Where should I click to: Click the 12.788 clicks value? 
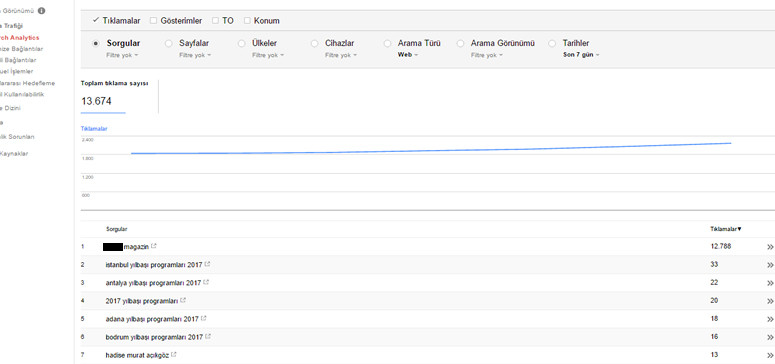click(721, 246)
